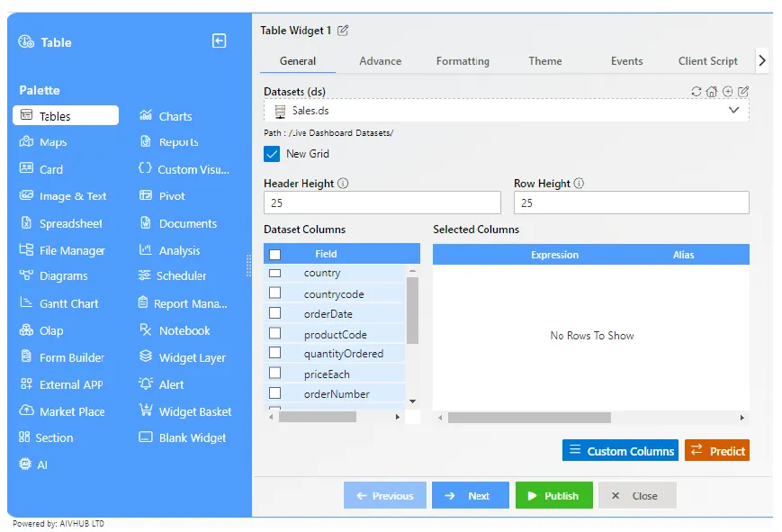Click the Header Height input field
Viewport: 782px width, 532px height.
(x=382, y=203)
